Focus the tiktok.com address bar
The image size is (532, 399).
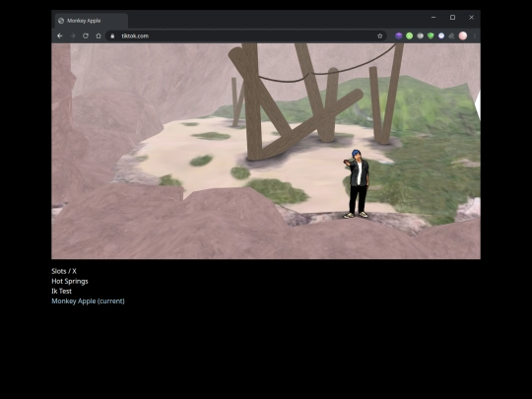pos(247,36)
